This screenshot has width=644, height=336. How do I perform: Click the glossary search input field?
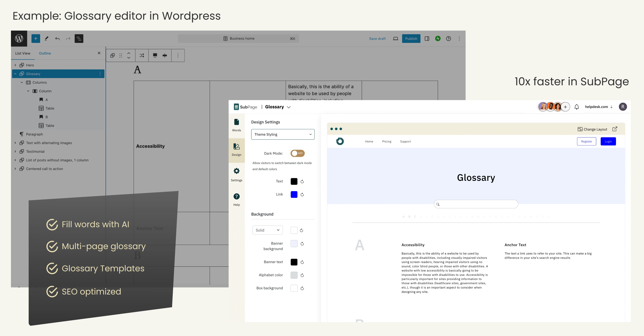coord(476,204)
